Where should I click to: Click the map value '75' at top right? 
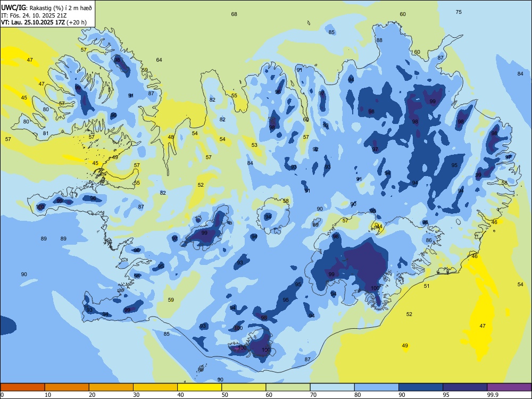[x=459, y=12]
